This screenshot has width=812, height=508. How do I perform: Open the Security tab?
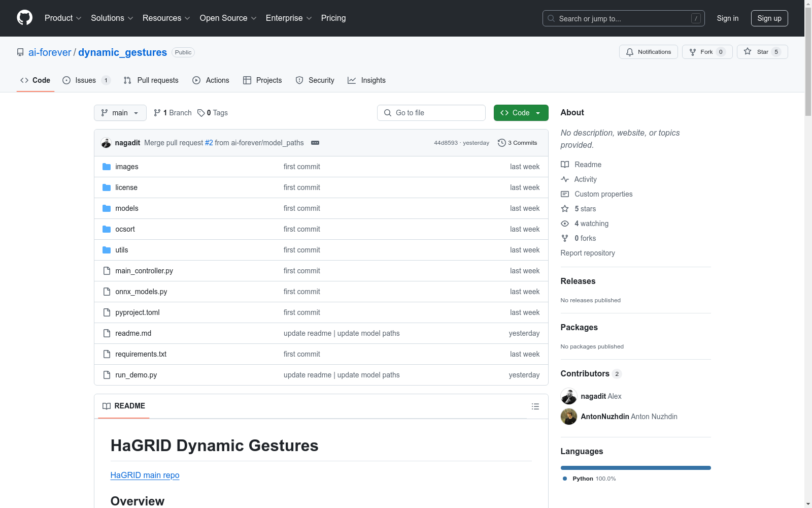[315, 80]
